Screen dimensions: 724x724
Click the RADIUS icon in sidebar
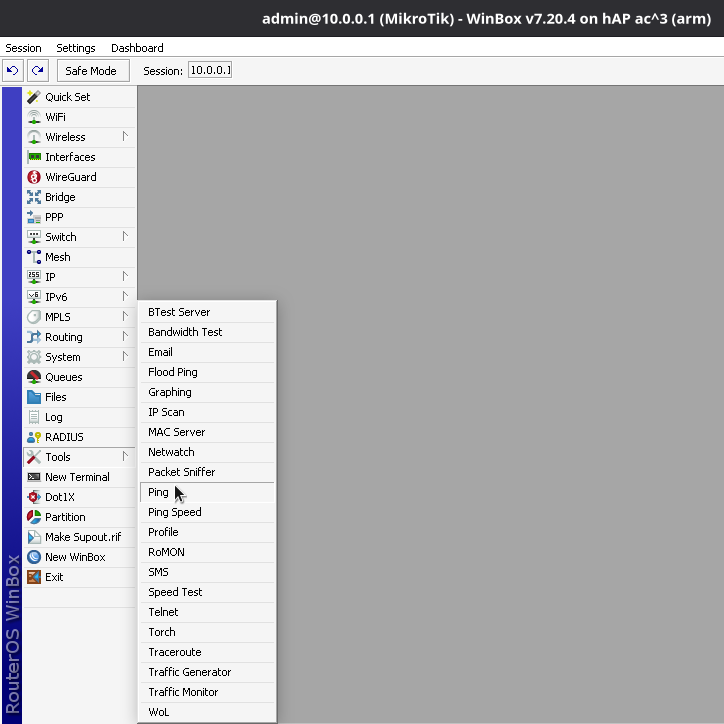click(34, 437)
